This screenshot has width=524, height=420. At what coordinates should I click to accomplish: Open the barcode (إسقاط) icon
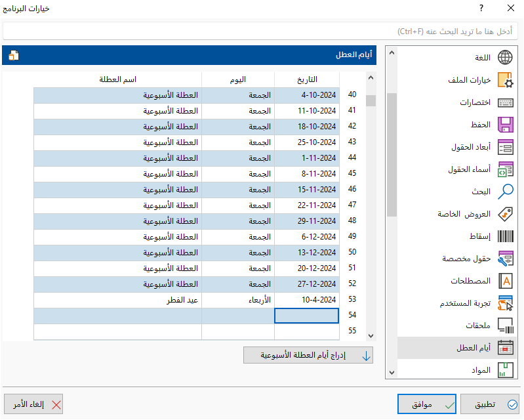pyautogui.click(x=505, y=236)
